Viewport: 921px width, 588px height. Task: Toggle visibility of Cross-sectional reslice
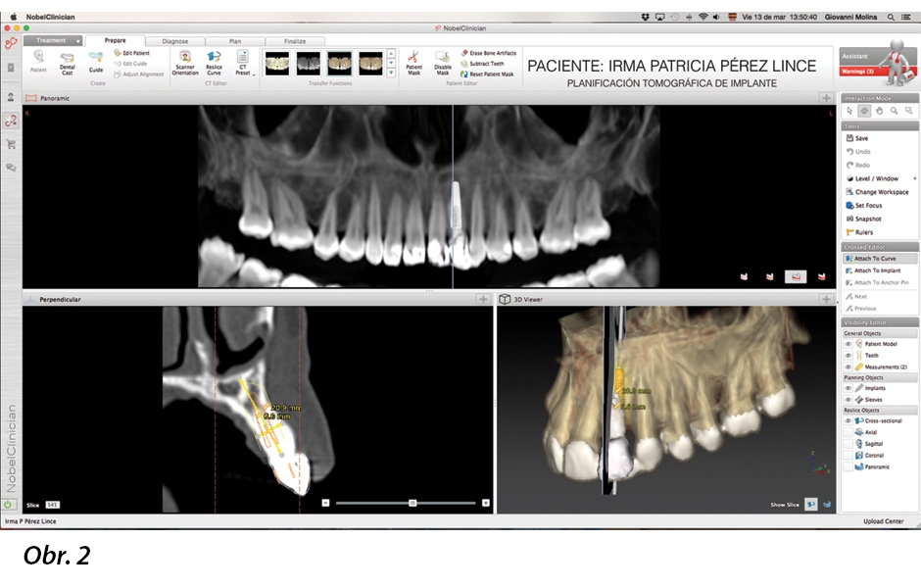(x=848, y=421)
